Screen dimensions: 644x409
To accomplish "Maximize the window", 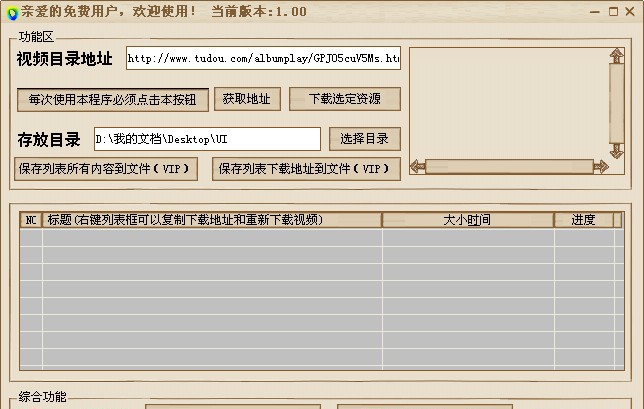I will coord(613,12).
